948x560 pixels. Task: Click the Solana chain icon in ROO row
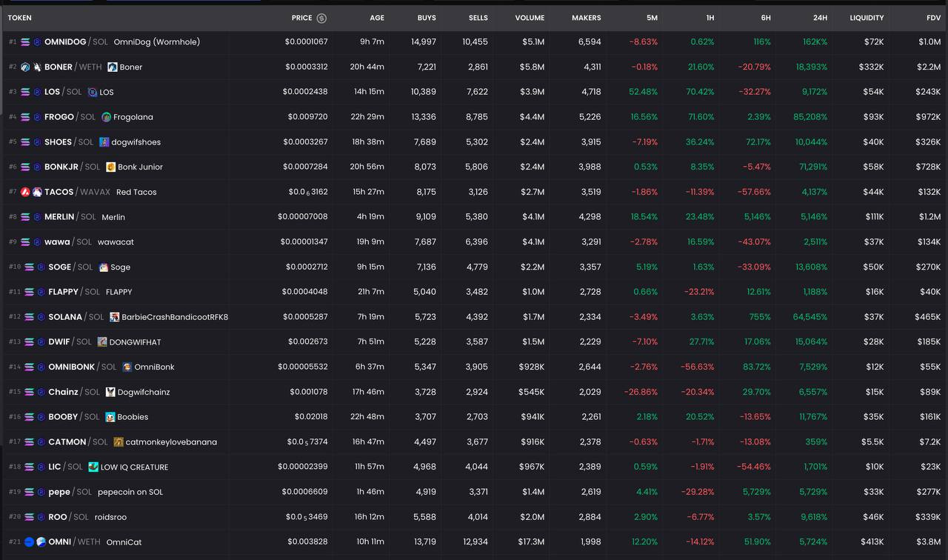(x=29, y=517)
